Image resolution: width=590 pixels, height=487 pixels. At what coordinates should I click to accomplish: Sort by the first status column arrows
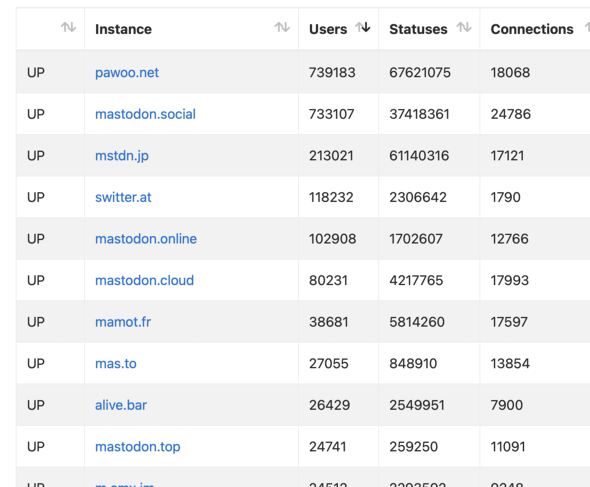68,27
